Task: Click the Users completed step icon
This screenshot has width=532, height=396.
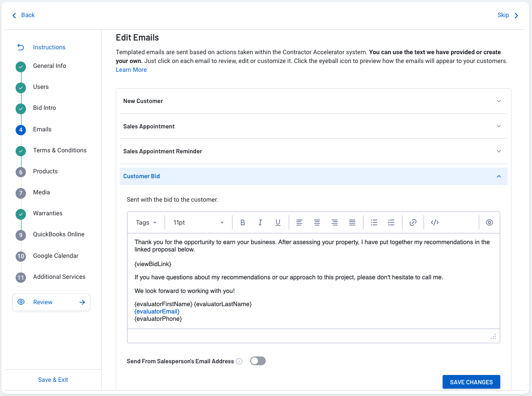Action: pos(21,88)
